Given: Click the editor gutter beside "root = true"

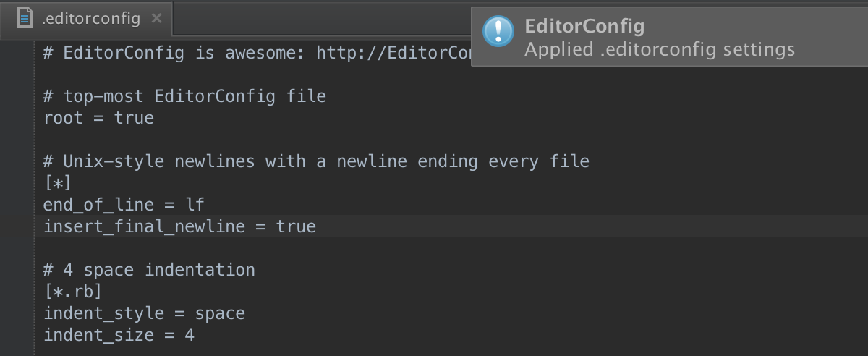Looking at the screenshot, I should click(x=17, y=118).
